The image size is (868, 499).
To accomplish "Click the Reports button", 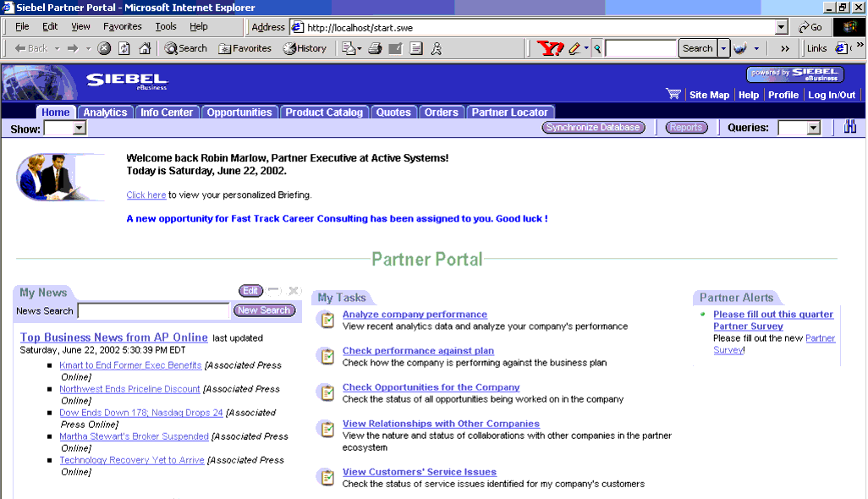I will 686,127.
